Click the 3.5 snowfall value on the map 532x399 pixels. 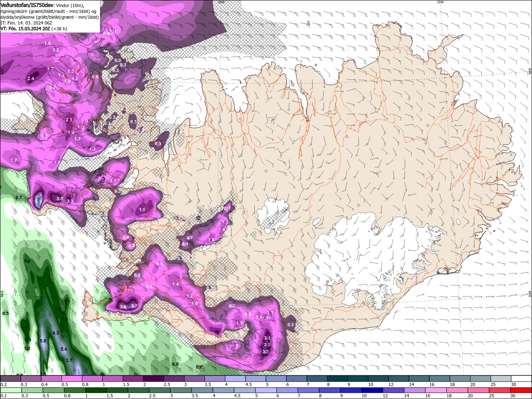(x=59, y=199)
